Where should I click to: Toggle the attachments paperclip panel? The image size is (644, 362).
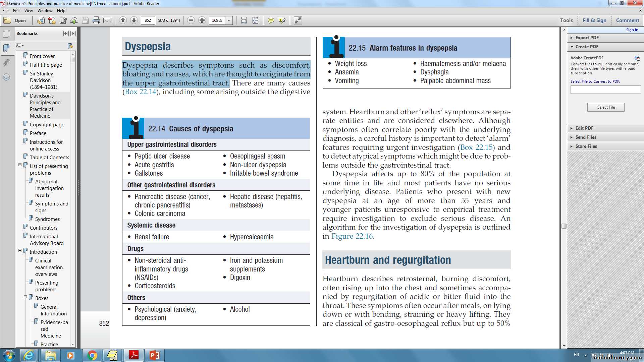6,63
